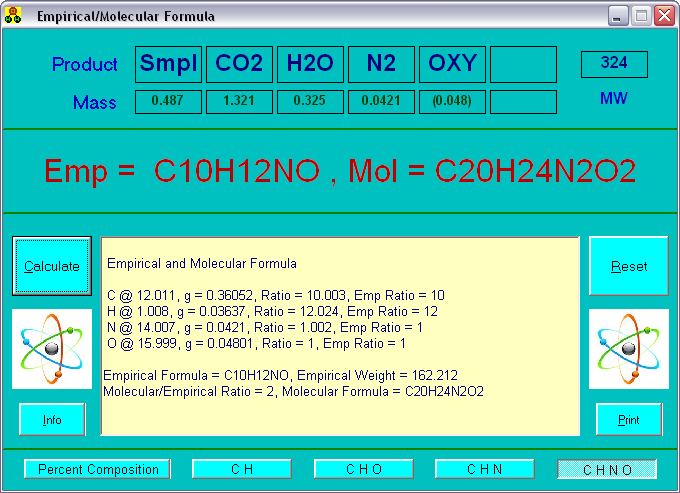The image size is (680, 493).
Task: Switch to C H mode
Action: pyautogui.click(x=242, y=469)
